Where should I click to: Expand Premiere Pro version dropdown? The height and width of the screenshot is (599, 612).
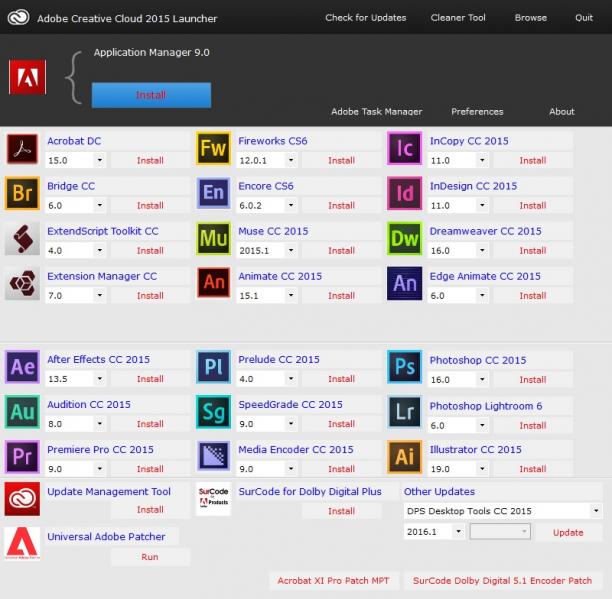point(100,469)
